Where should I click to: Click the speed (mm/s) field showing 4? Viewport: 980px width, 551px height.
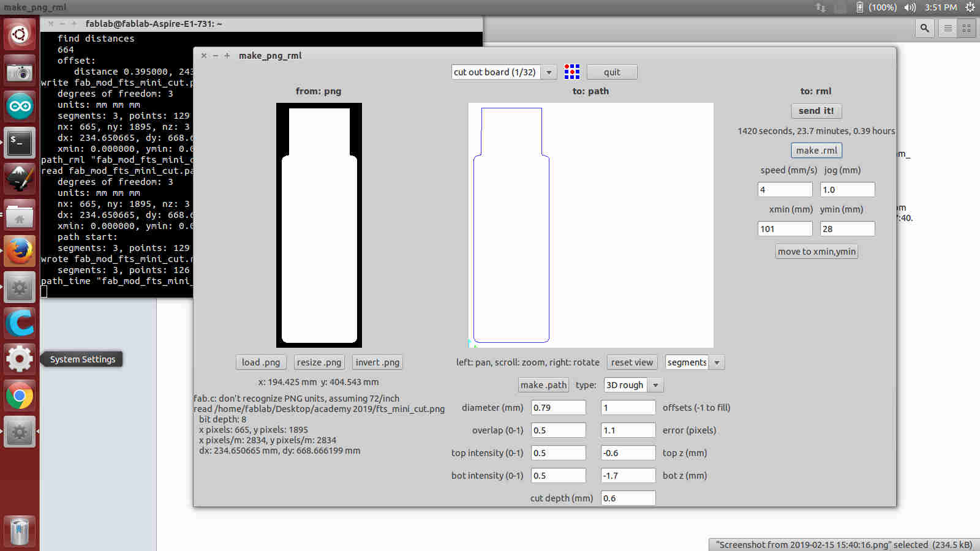point(785,190)
